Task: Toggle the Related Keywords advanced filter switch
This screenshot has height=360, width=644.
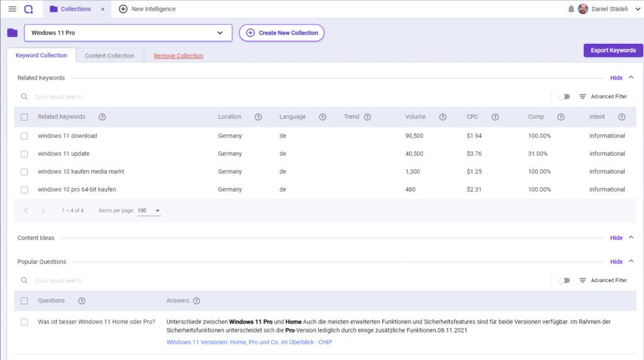Action: 564,97
